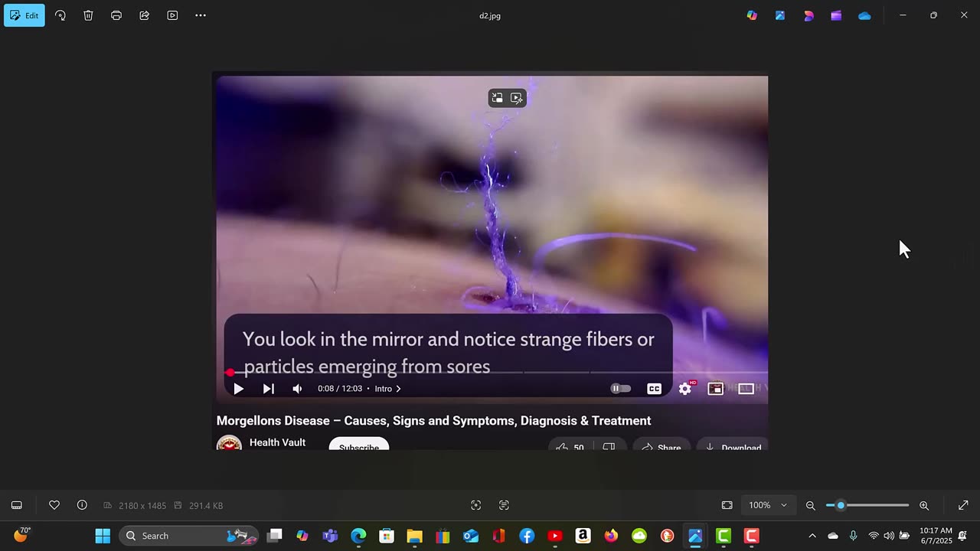Open the three-dot See more menu
Viewport: 980px width, 551px height.
click(x=201, y=15)
